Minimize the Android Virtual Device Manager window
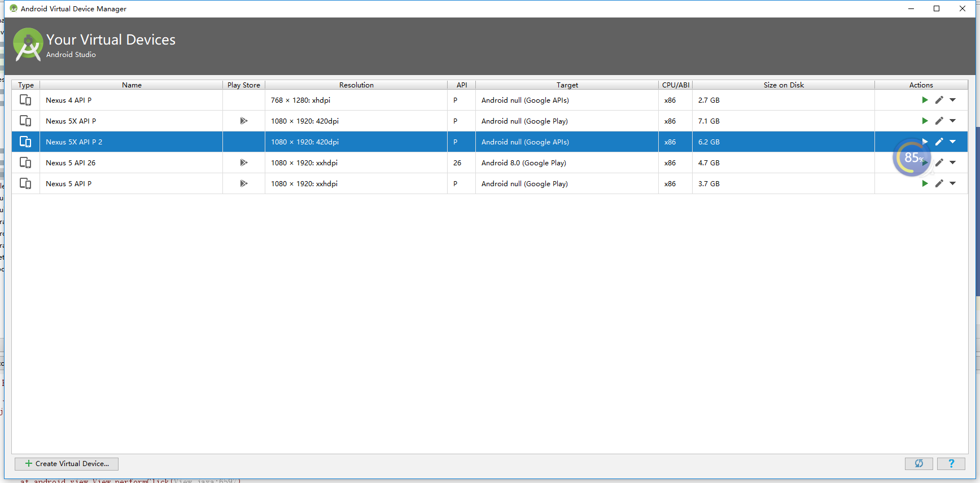The height and width of the screenshot is (483, 980). 911,8
